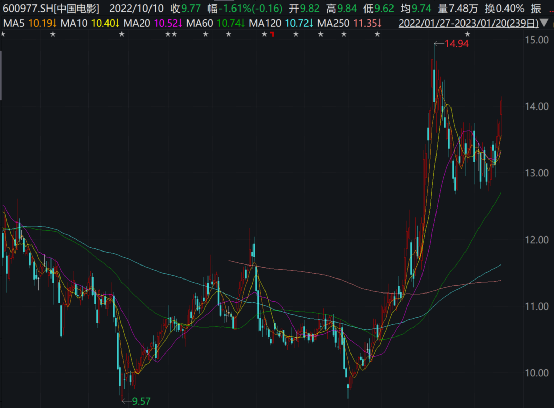Click the star marker just left of the red flag
The height and width of the screenshot is (408, 554).
[264, 35]
